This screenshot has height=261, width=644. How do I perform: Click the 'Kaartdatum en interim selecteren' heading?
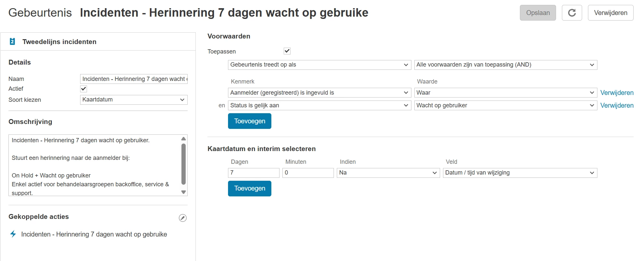click(x=262, y=149)
